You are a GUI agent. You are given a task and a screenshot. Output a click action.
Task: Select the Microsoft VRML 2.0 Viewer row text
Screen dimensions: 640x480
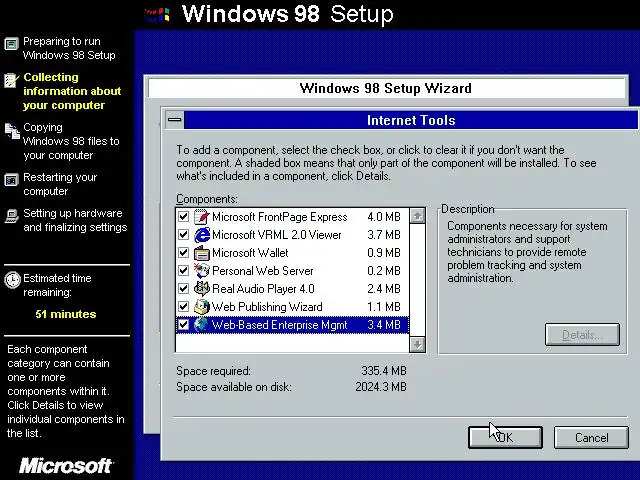[x=277, y=235]
